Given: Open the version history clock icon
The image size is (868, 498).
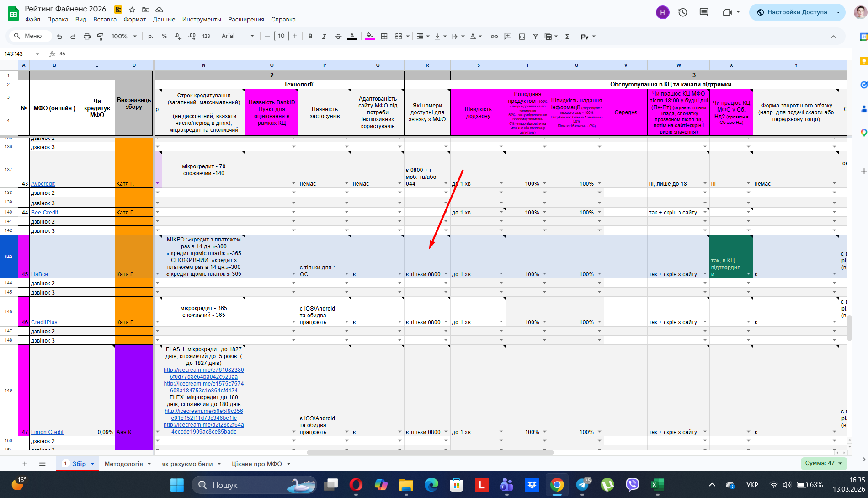Looking at the screenshot, I should [x=683, y=12].
